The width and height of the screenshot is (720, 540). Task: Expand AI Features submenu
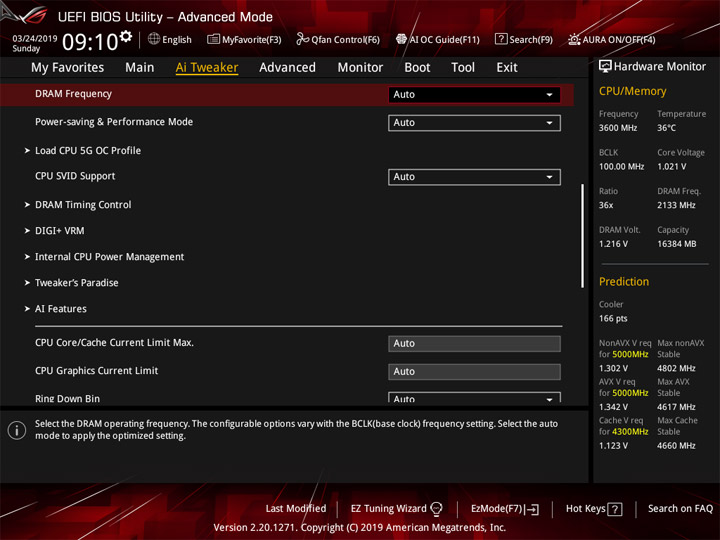coord(61,309)
